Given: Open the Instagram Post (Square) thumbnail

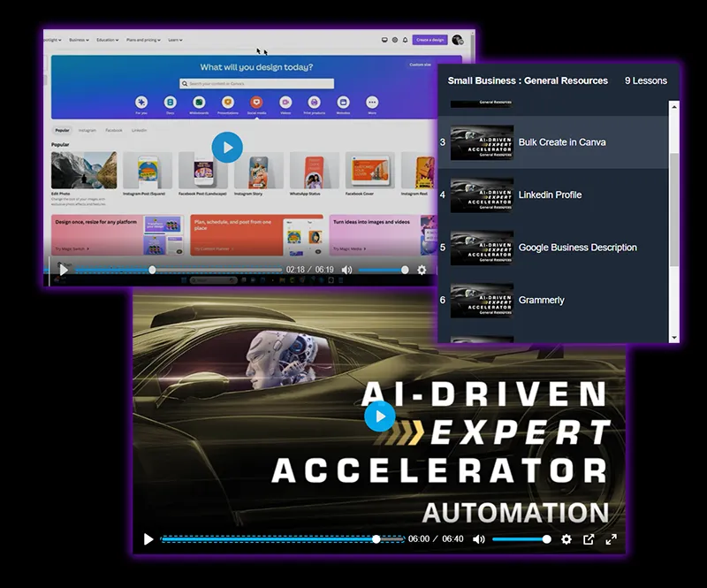Looking at the screenshot, I should [x=148, y=170].
